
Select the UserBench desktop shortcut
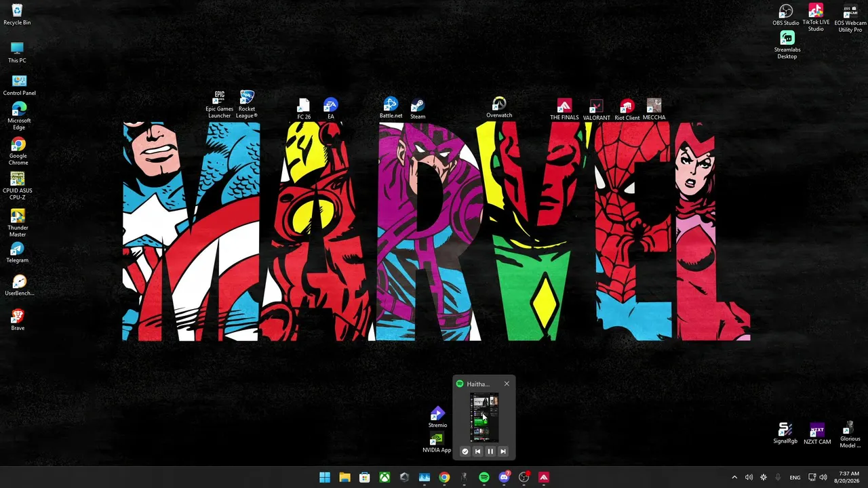(19, 285)
